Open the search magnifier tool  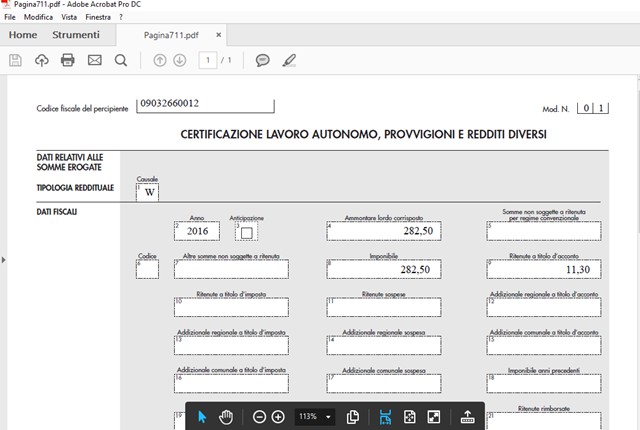tap(121, 60)
